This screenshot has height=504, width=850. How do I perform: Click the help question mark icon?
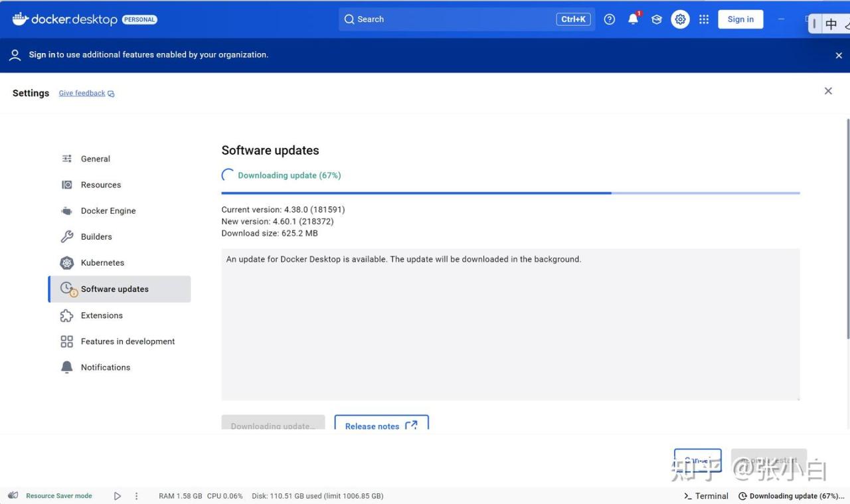(609, 19)
